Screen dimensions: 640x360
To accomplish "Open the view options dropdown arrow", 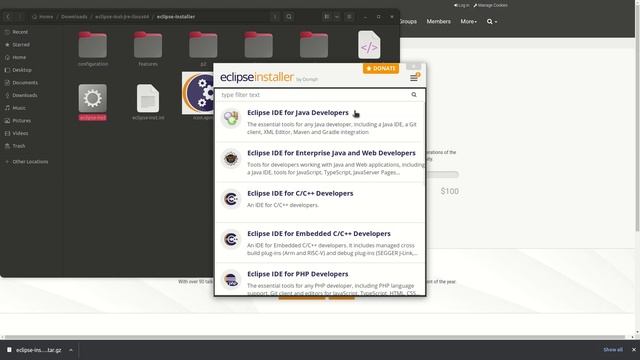I will coord(337,17).
